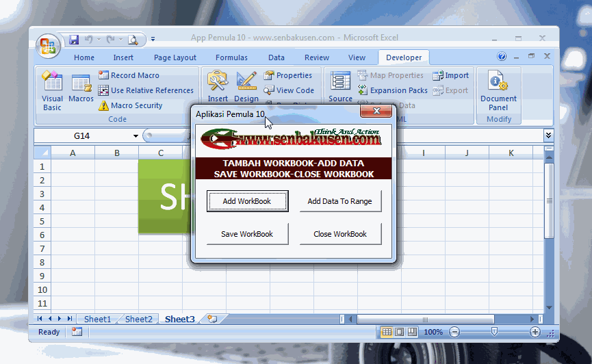Click the zoom out minus button
Image resolution: width=592 pixels, height=364 pixels.
click(454, 333)
